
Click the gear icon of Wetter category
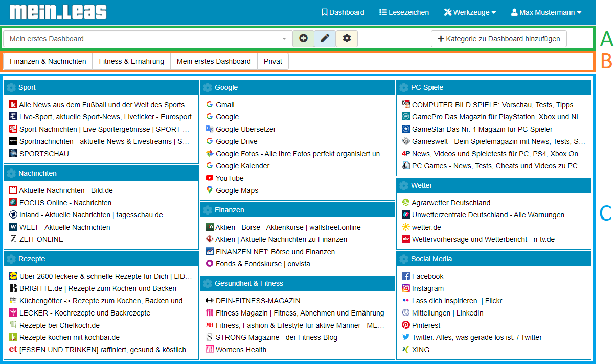pyautogui.click(x=404, y=185)
